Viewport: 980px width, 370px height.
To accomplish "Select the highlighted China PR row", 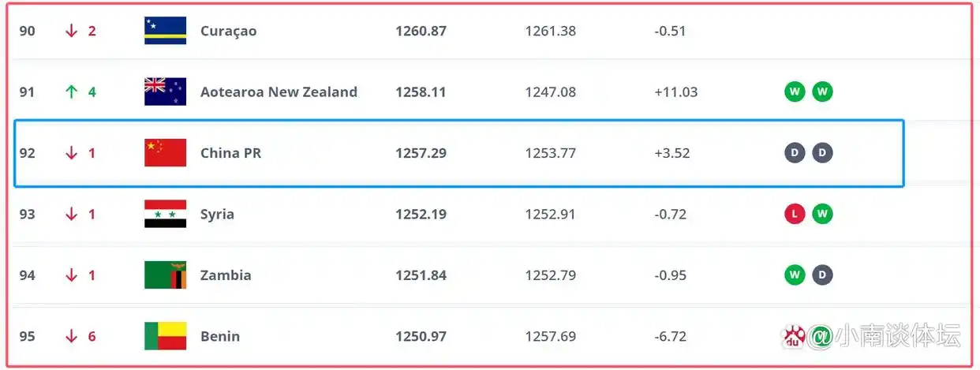I will (x=458, y=153).
